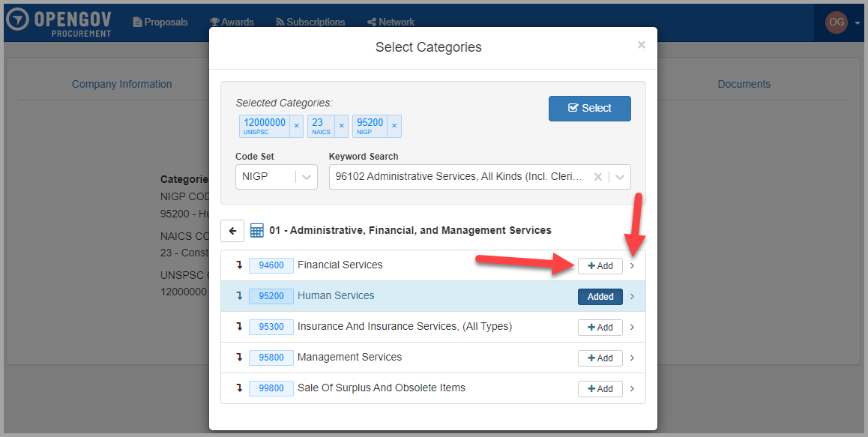868x437 pixels.
Task: Switch to the Documents tab
Action: tap(744, 84)
